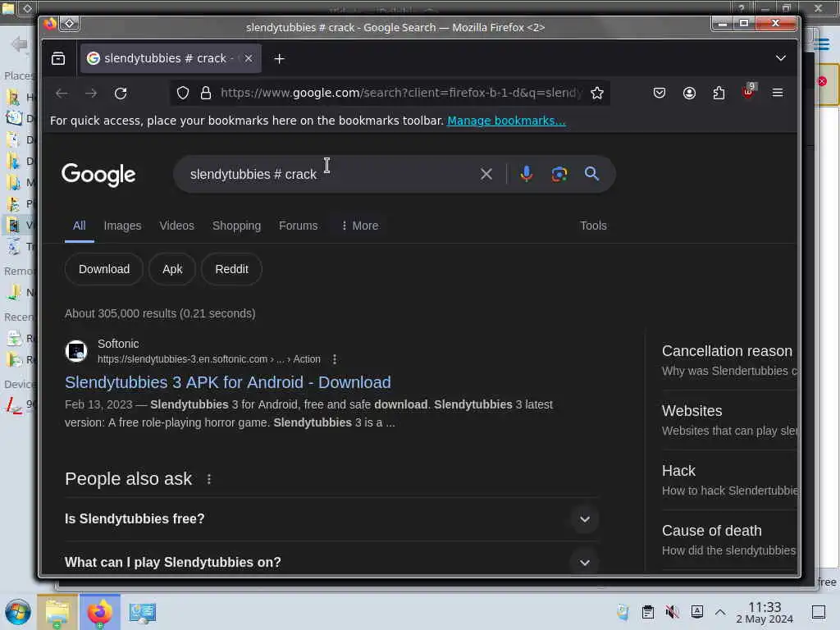The width and height of the screenshot is (840, 630).
Task: Close the slendytubbies # crack tab
Action: tap(248, 58)
